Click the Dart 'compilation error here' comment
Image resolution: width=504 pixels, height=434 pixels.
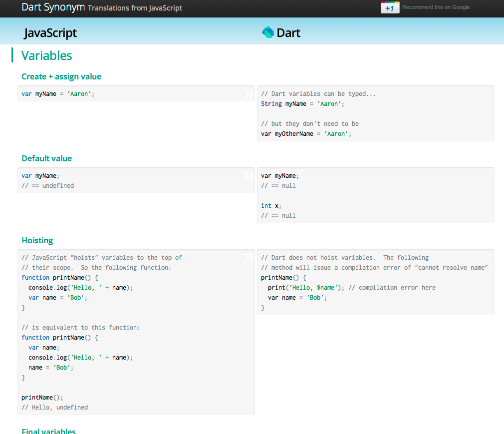[x=397, y=288]
